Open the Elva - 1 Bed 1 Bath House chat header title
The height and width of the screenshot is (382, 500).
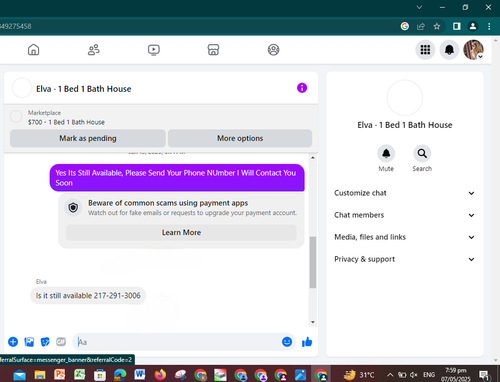(84, 89)
